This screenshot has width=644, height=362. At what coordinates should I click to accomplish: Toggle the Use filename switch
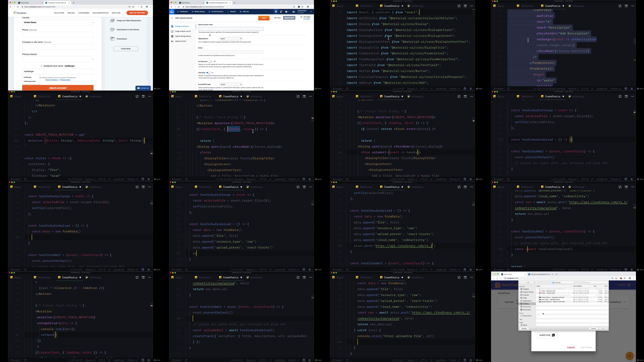pos(211,62)
